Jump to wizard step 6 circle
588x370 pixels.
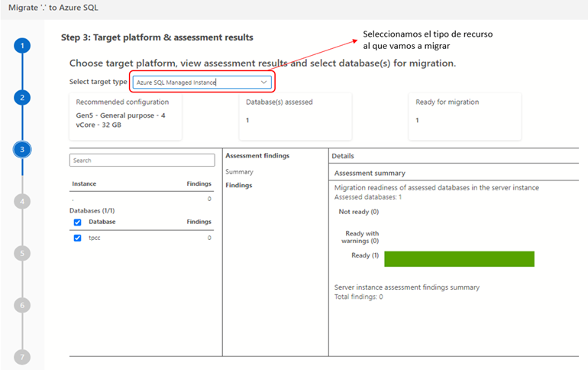click(x=22, y=305)
